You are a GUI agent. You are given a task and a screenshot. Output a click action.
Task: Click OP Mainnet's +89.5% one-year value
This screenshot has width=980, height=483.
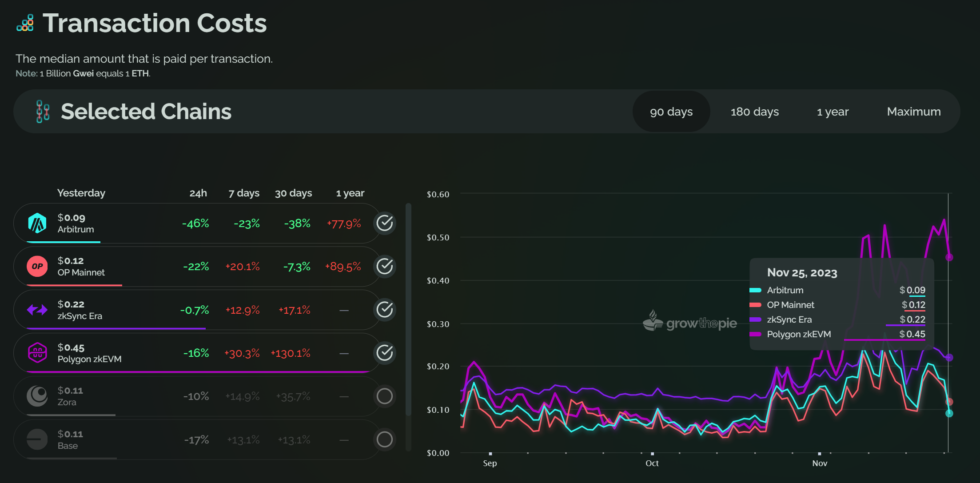coord(343,267)
